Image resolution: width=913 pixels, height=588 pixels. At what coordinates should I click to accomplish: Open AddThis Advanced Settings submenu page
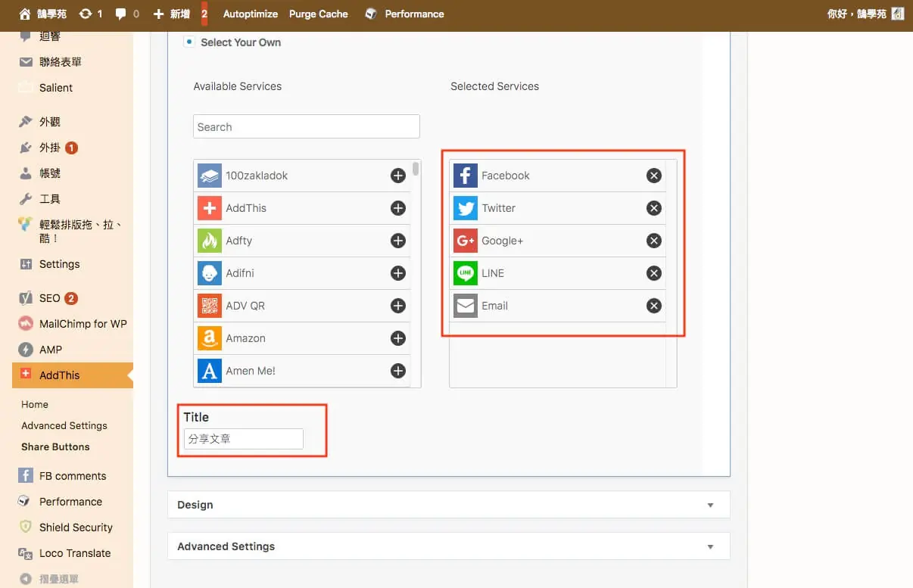coord(64,425)
